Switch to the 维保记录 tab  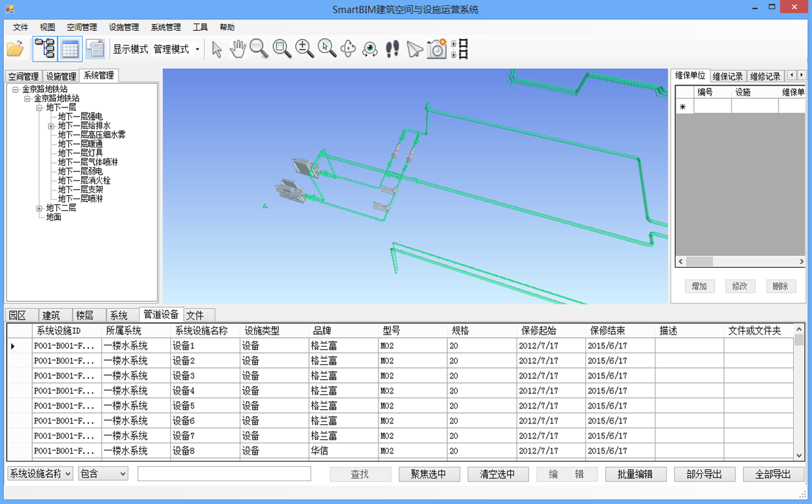tap(727, 77)
